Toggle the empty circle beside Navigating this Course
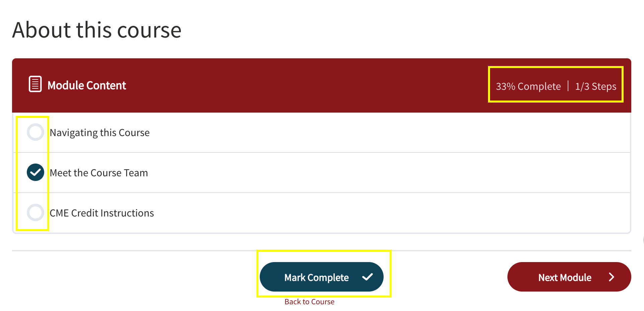The height and width of the screenshot is (311, 644). point(35,132)
